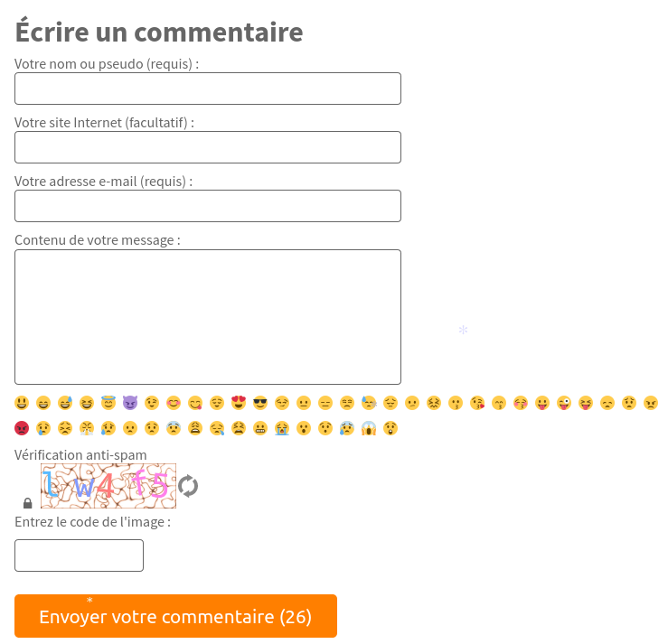Click the padlock icon beside captcha
Viewport: 668px width, 644px height.
(28, 503)
